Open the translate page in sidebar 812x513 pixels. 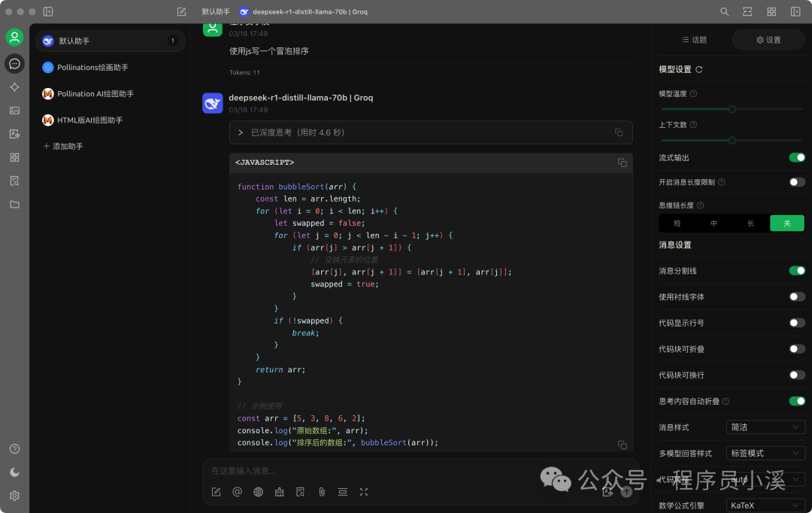pyautogui.click(x=14, y=134)
